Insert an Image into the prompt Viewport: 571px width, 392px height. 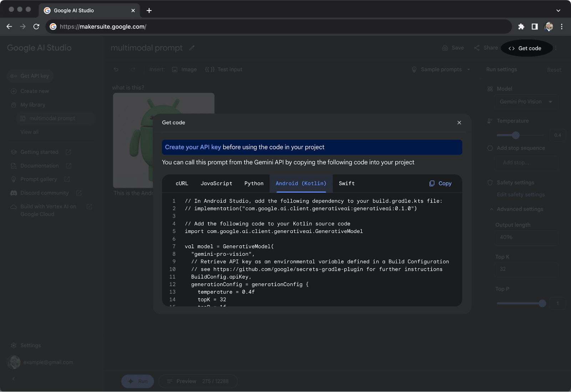(185, 69)
